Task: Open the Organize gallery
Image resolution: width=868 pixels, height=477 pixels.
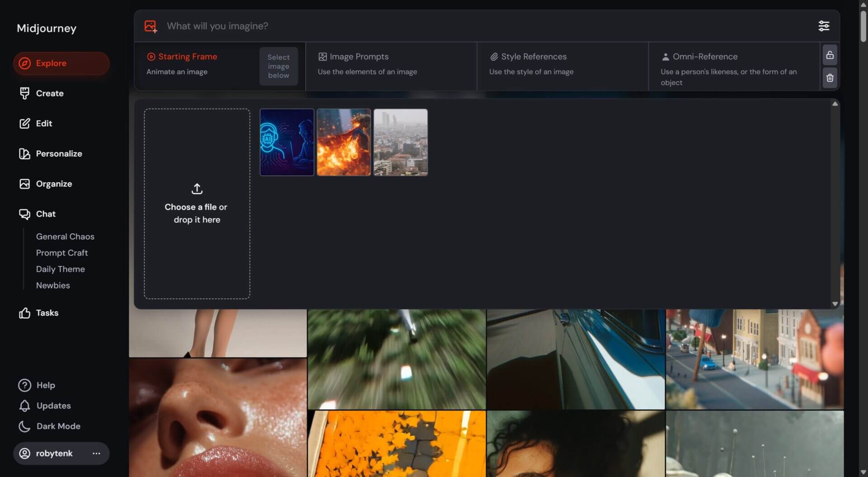Action: pos(54,184)
